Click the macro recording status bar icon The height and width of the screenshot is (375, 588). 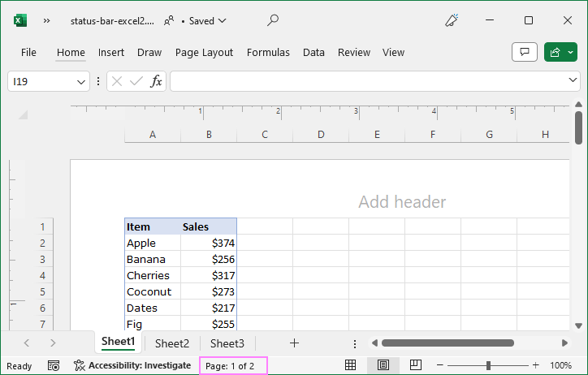click(x=54, y=366)
